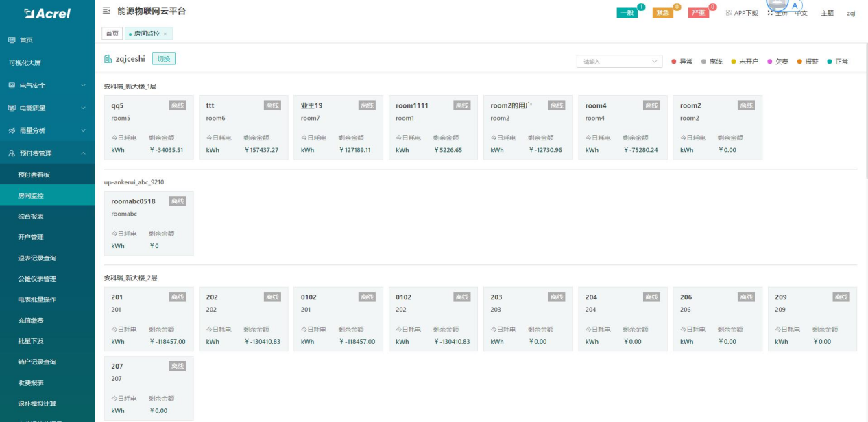The width and height of the screenshot is (868, 422).
Task: Click the teal 正常 legend dot
Action: tap(830, 62)
